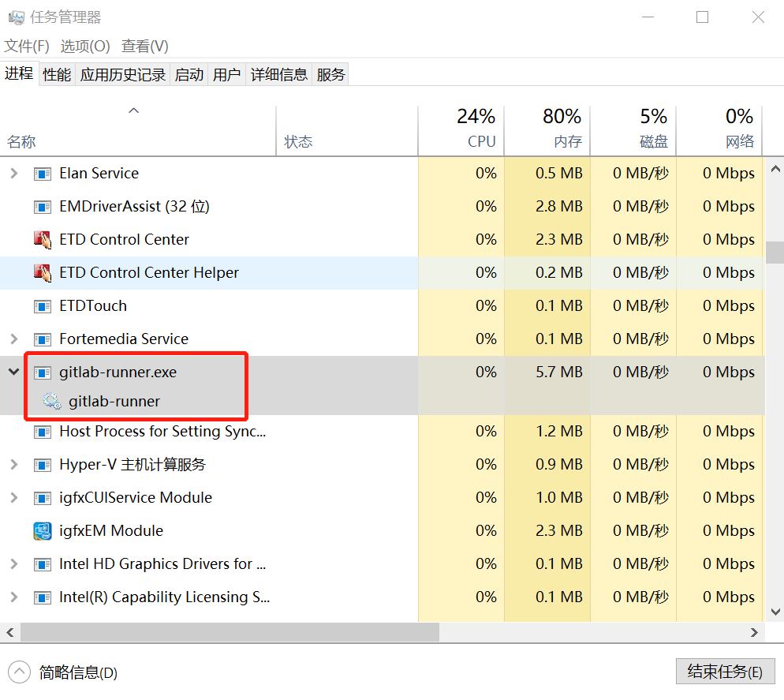This screenshot has width=784, height=700.
Task: Click the EMDriverAssist (32 位) icon
Action: pos(42,206)
